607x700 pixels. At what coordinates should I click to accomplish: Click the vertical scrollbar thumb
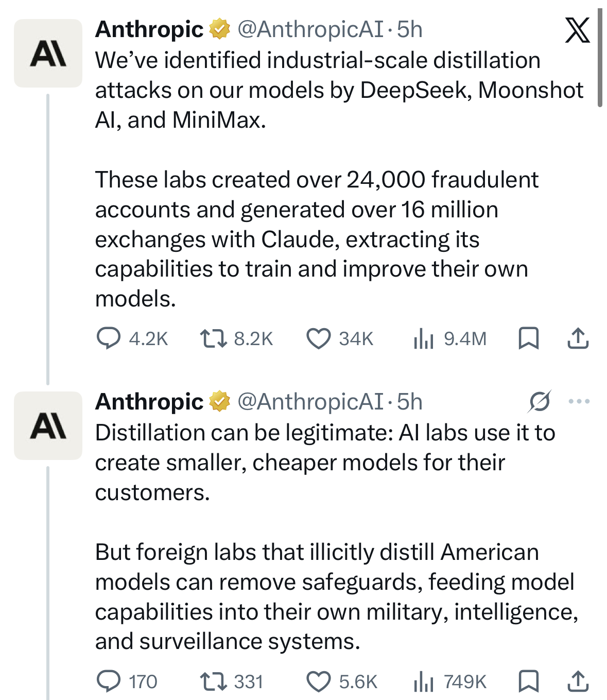[x=600, y=57]
